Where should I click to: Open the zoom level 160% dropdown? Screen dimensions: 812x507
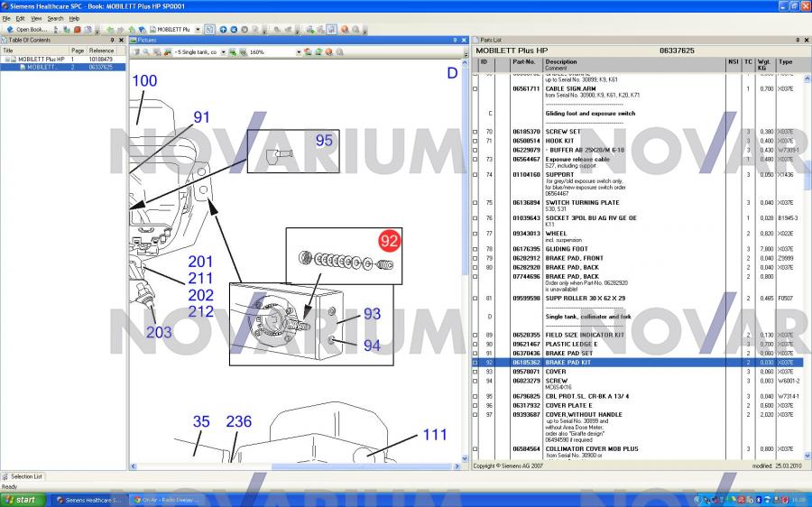tap(299, 51)
